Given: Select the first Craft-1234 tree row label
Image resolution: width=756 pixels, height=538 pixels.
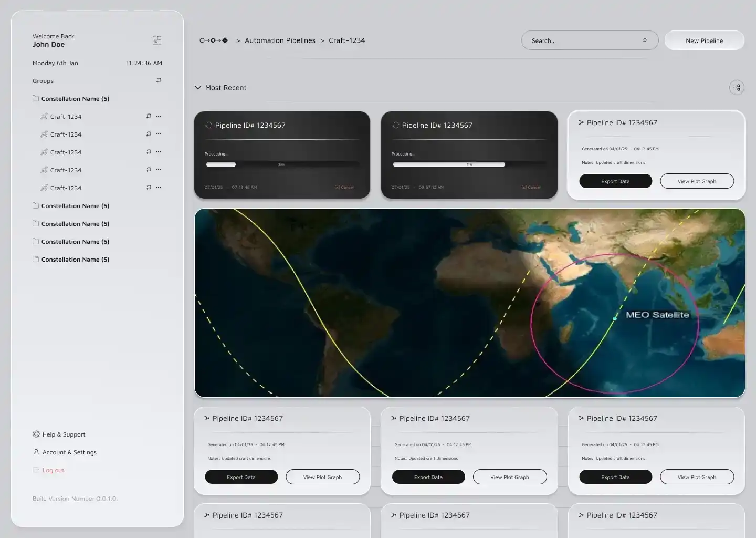Looking at the screenshot, I should click(66, 117).
